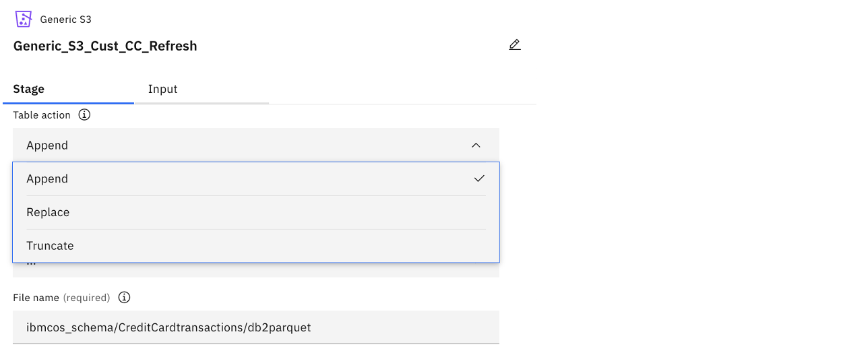Screen dimensions: 868x357
Task: Click the gray tab underline right of Input
Action: tap(229, 103)
